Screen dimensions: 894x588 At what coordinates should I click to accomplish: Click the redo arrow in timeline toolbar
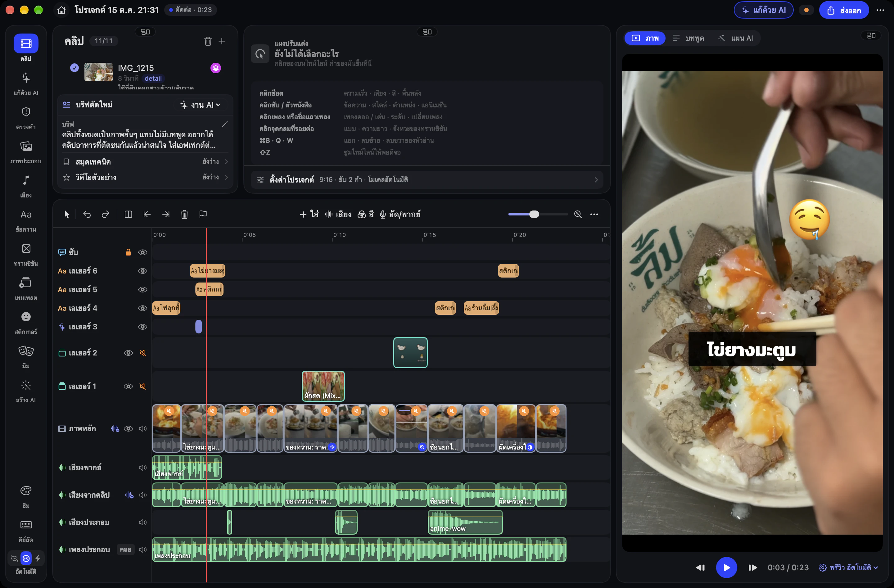(106, 214)
